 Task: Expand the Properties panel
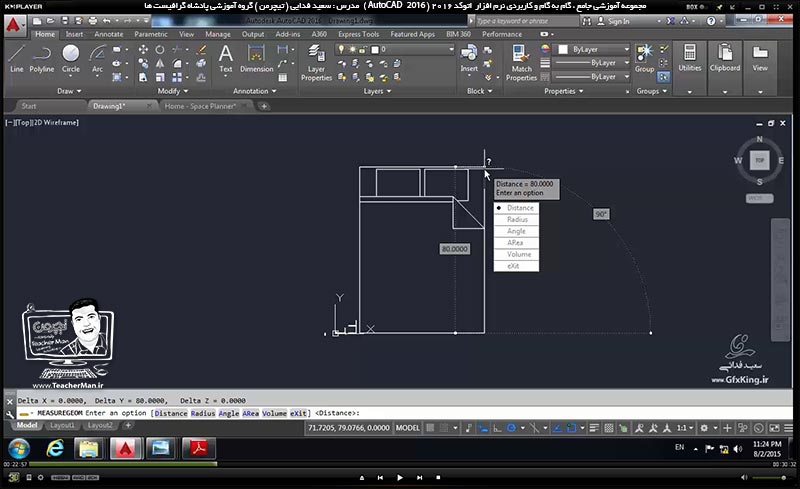click(x=563, y=91)
